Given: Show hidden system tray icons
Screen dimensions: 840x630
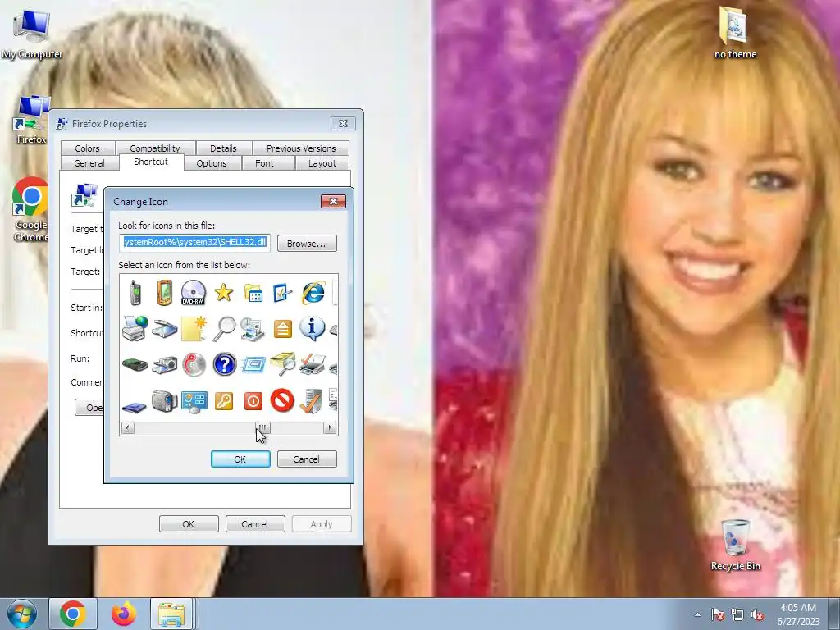Looking at the screenshot, I should pyautogui.click(x=697, y=614).
